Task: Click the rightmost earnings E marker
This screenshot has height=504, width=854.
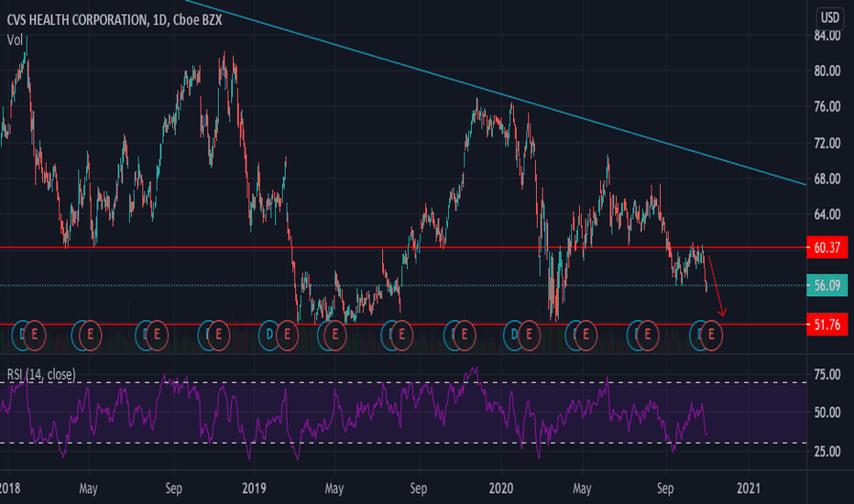Action: point(711,335)
